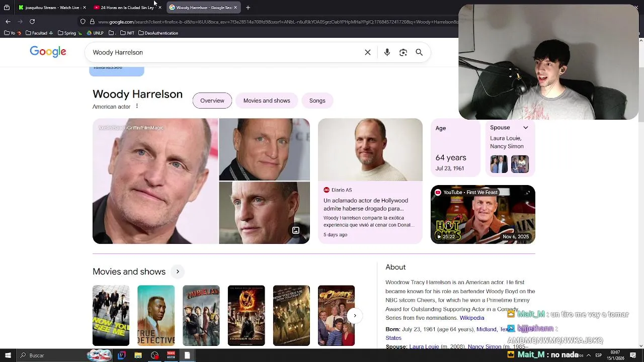
Task: Open Firefox tab overview icon at far left
Action: point(7,8)
